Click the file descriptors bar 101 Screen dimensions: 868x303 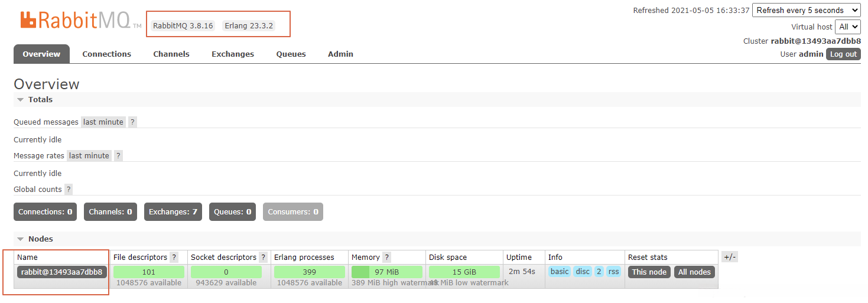(149, 272)
